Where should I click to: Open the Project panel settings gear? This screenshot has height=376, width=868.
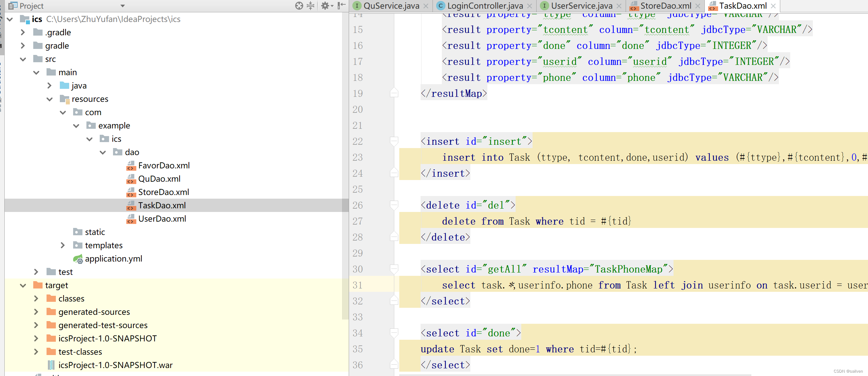tap(325, 5)
